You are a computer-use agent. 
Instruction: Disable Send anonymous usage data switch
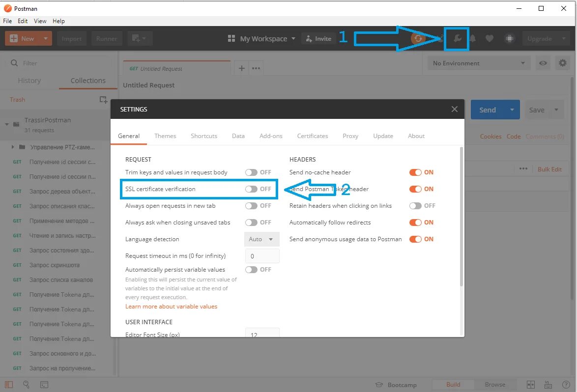click(x=415, y=239)
